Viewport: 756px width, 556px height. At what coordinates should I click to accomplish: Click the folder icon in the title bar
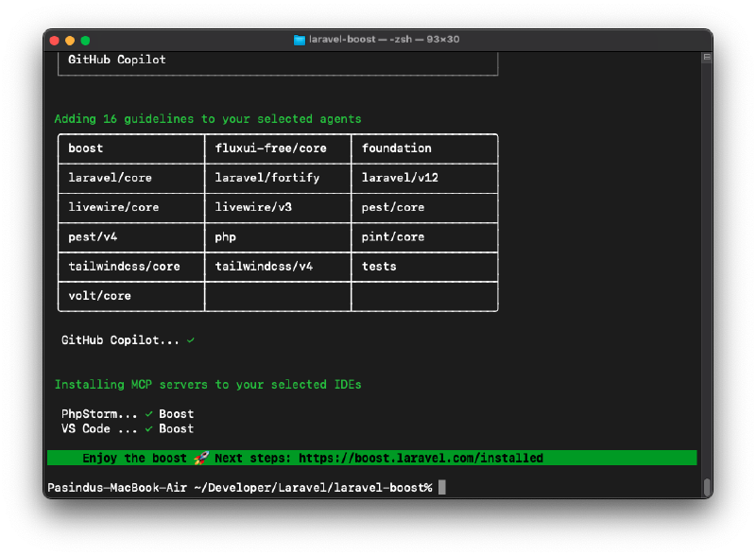click(x=300, y=40)
